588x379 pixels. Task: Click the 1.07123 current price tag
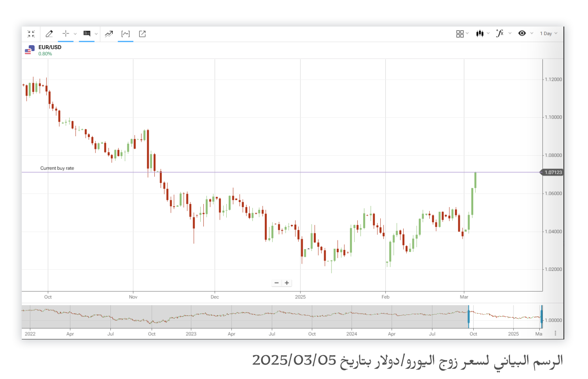pos(552,172)
